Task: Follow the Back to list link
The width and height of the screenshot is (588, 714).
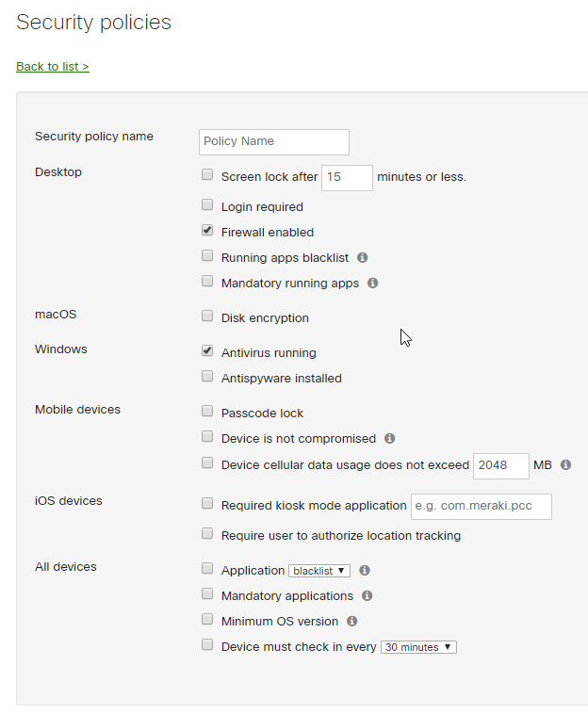Action: [x=53, y=67]
